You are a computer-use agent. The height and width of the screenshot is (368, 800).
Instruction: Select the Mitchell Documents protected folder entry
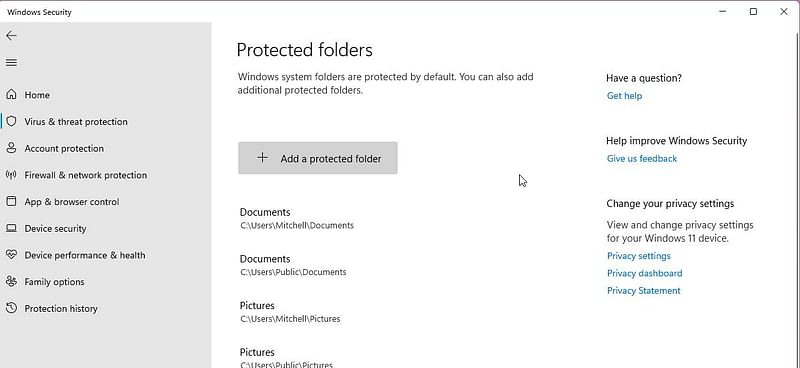point(296,218)
